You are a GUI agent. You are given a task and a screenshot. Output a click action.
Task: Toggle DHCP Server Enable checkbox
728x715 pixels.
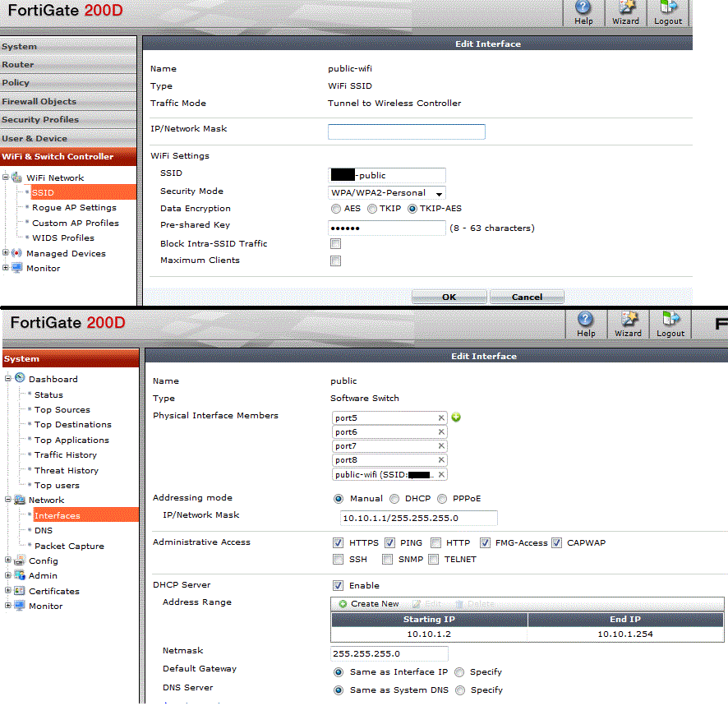338,585
